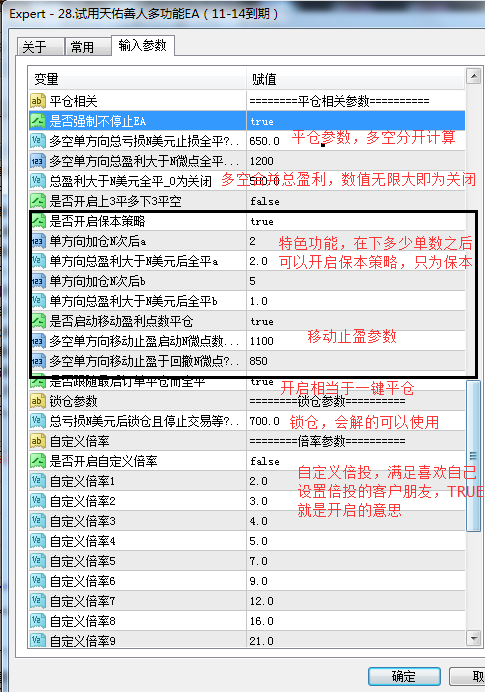The width and height of the screenshot is (485, 692).
Task: Click the string icon beside 锁仓参数
Action: point(38,401)
